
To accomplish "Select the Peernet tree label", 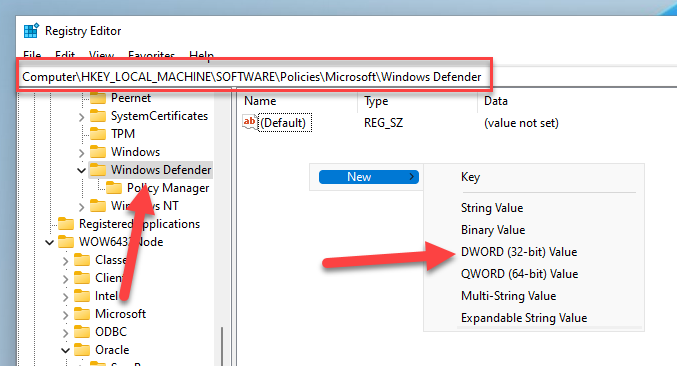I will pyautogui.click(x=131, y=98).
